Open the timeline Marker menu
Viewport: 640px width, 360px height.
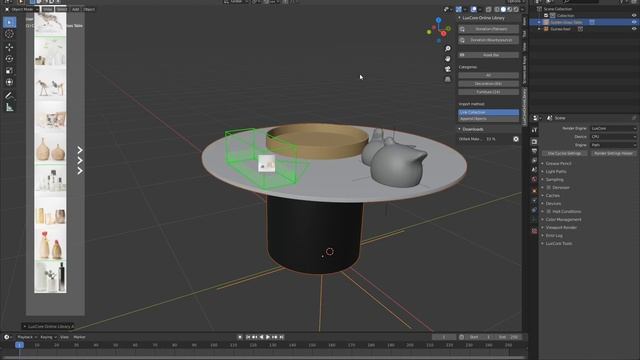79,337
